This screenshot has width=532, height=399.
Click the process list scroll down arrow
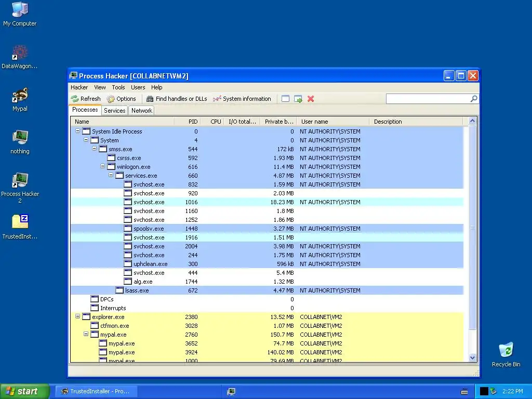coord(472,357)
